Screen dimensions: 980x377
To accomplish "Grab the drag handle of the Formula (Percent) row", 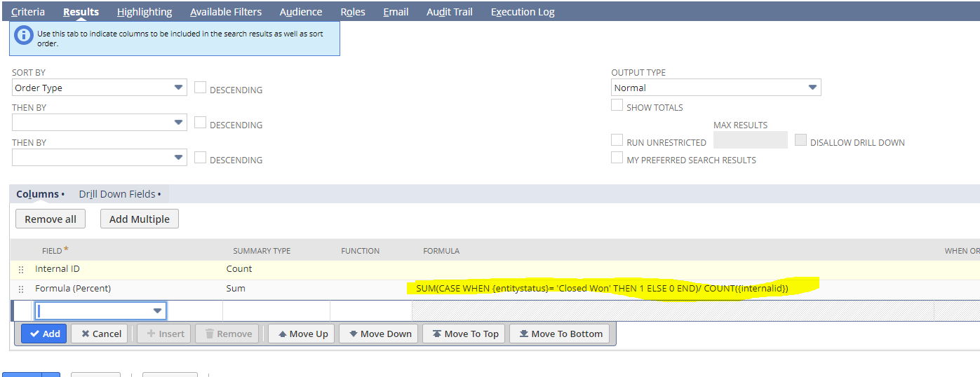I will pyautogui.click(x=20, y=289).
